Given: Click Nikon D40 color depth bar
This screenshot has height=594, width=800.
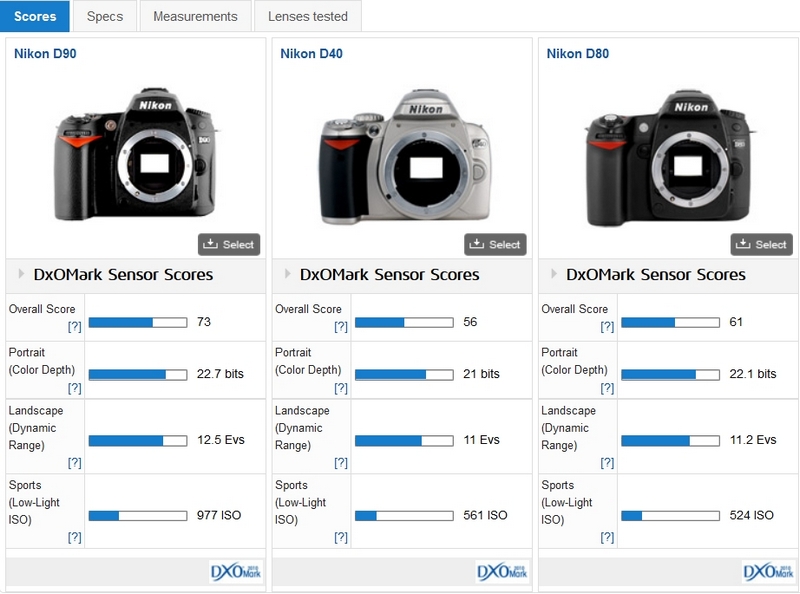Looking at the screenshot, I should coord(404,375).
